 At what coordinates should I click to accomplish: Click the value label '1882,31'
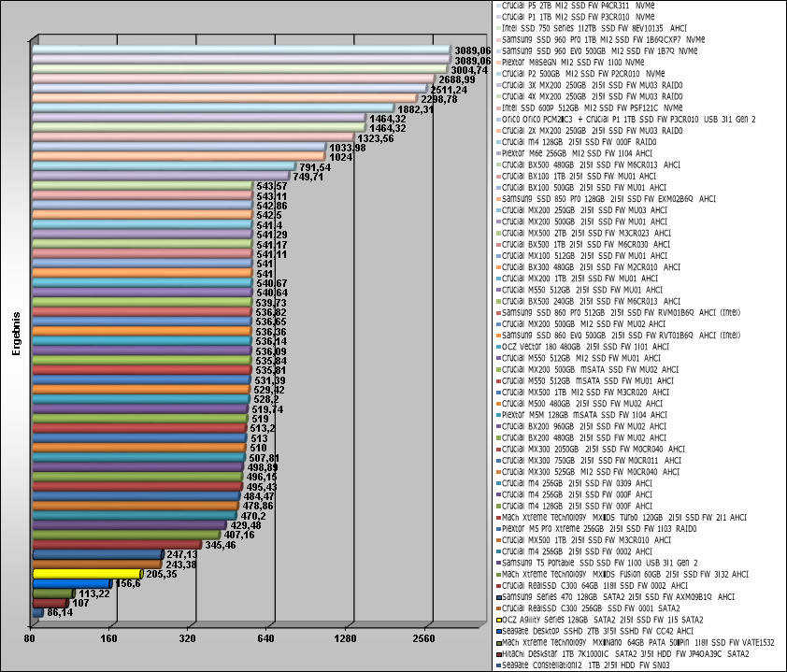[415, 109]
